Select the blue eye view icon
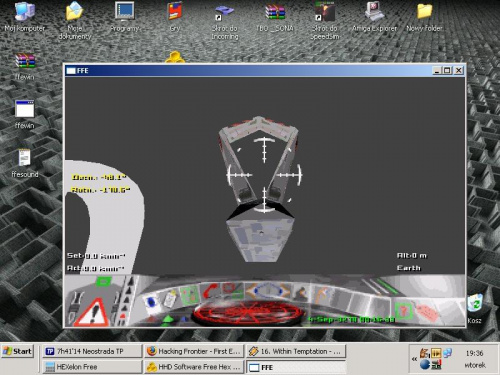 151,302
